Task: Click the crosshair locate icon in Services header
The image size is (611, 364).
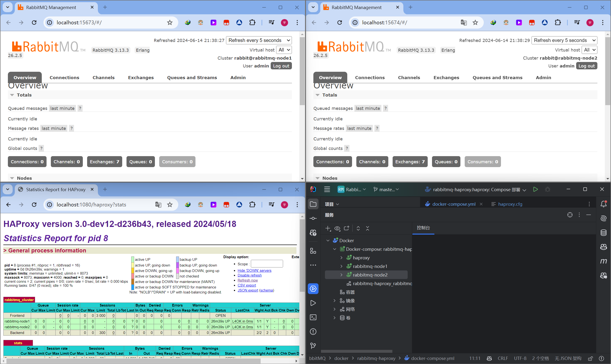Action: coord(570,215)
